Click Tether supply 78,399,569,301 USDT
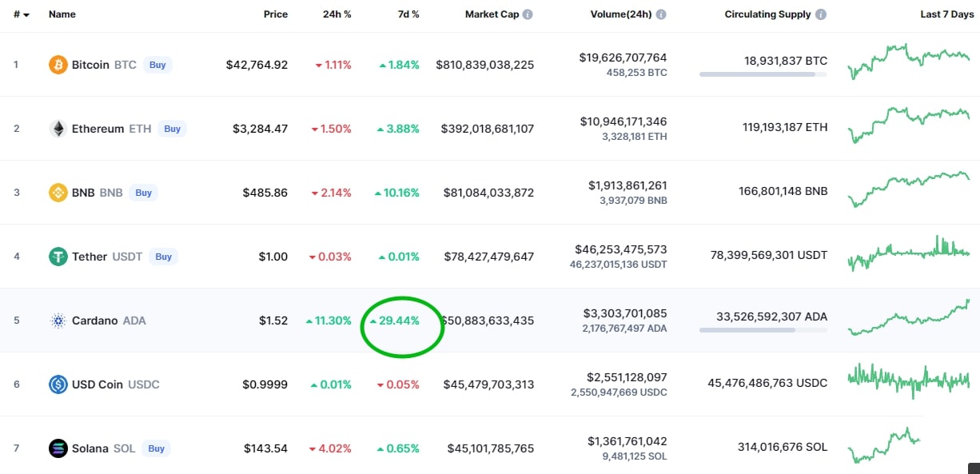 [x=769, y=255]
